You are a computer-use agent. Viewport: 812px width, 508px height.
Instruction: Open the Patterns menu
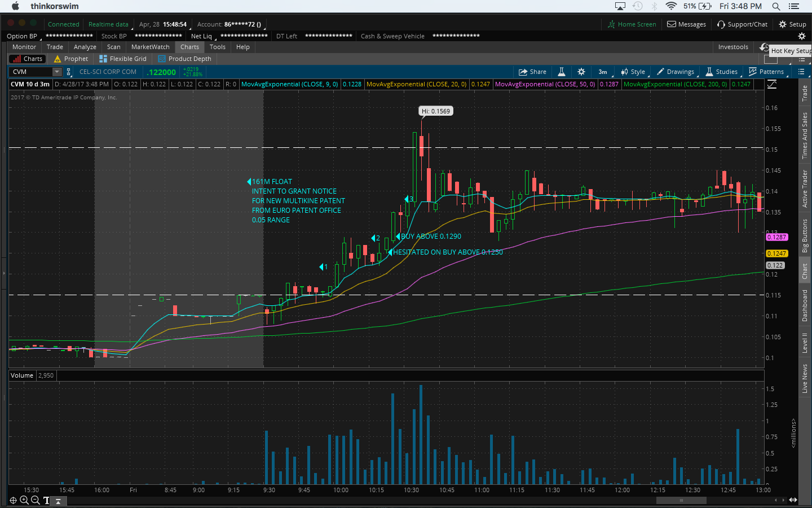(766, 72)
